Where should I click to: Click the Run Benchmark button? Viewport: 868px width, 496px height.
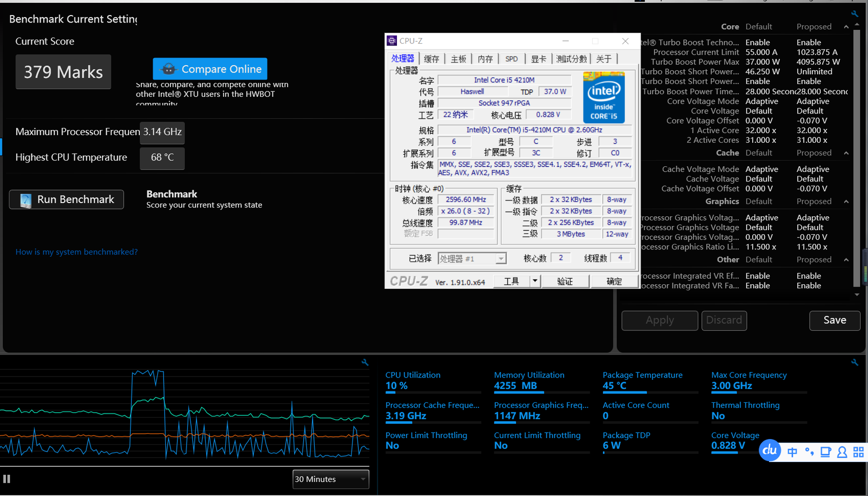[x=67, y=199]
